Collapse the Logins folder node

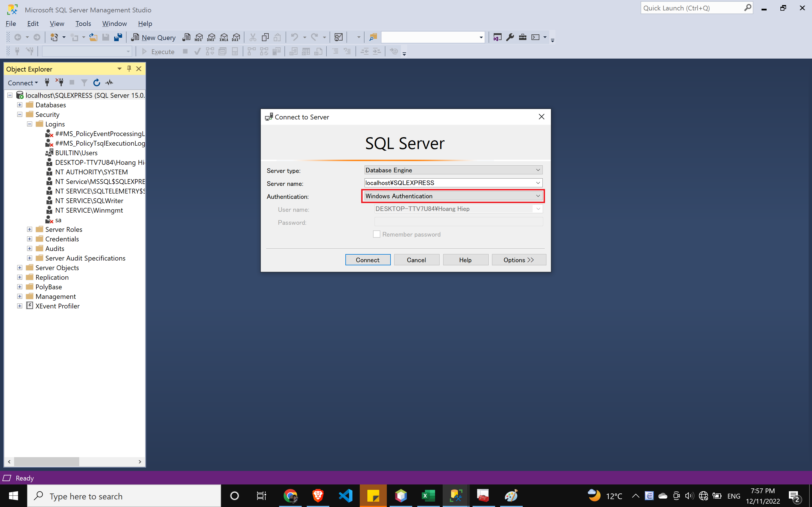30,124
